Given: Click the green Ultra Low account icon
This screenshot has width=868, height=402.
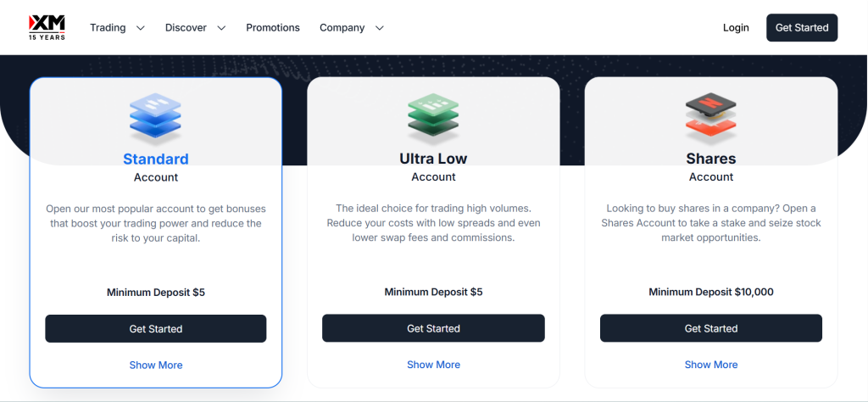Looking at the screenshot, I should 433,117.
